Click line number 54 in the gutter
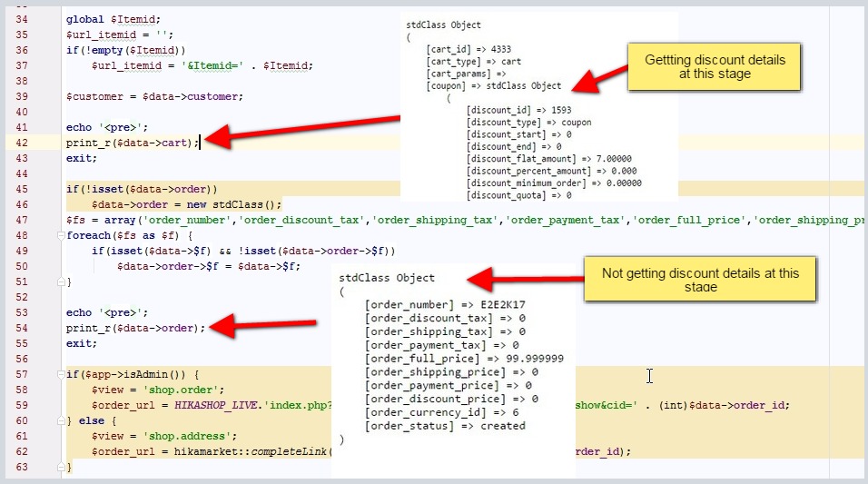Image resolution: width=868 pixels, height=484 pixels. pyautogui.click(x=22, y=329)
